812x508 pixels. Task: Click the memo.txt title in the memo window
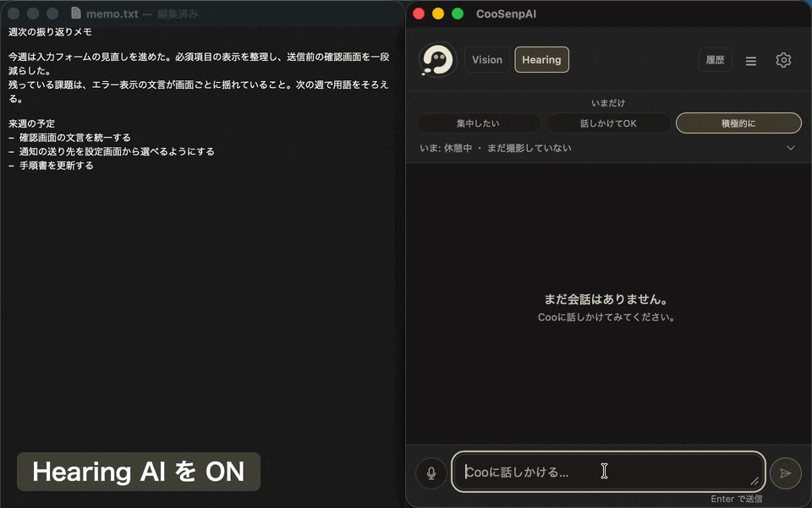(112, 14)
